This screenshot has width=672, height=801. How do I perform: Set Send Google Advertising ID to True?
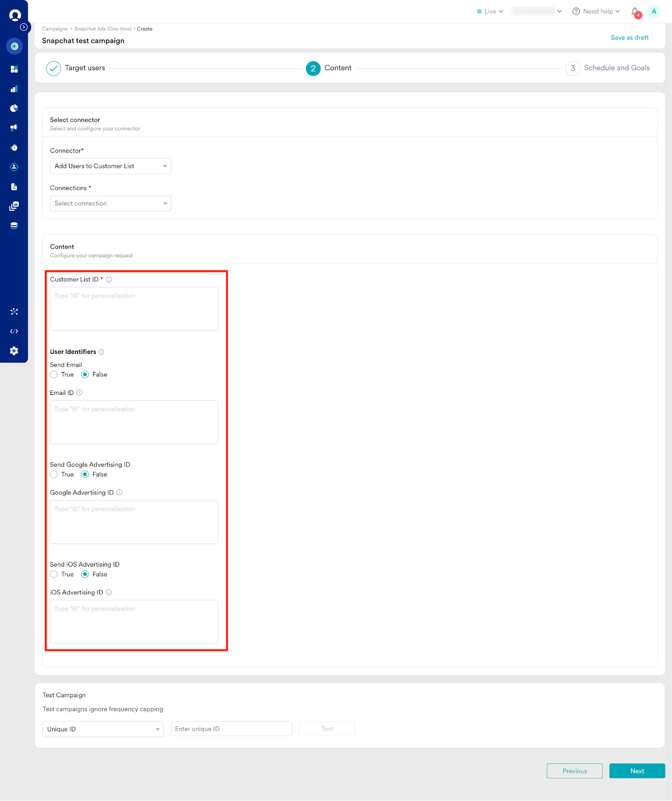[54, 474]
